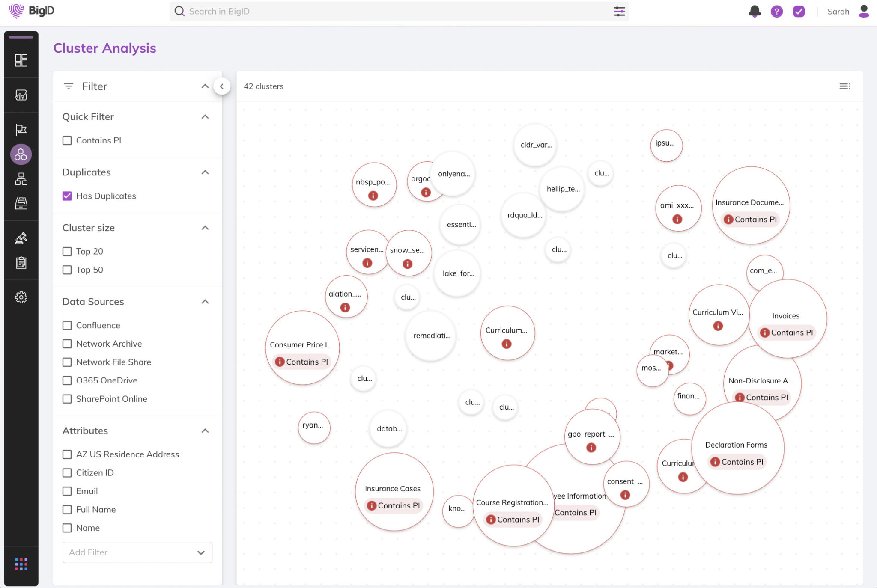Open search filter options beside the search bar
877x588 pixels.
(620, 11)
